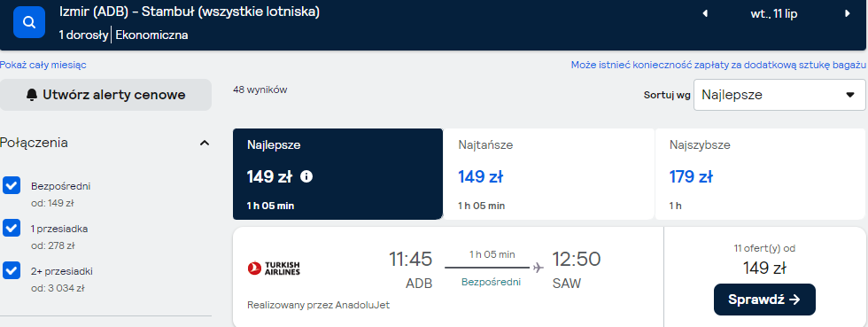This screenshot has width=868, height=327.
Task: Click the Turkish Airlines logo
Action: (274, 269)
